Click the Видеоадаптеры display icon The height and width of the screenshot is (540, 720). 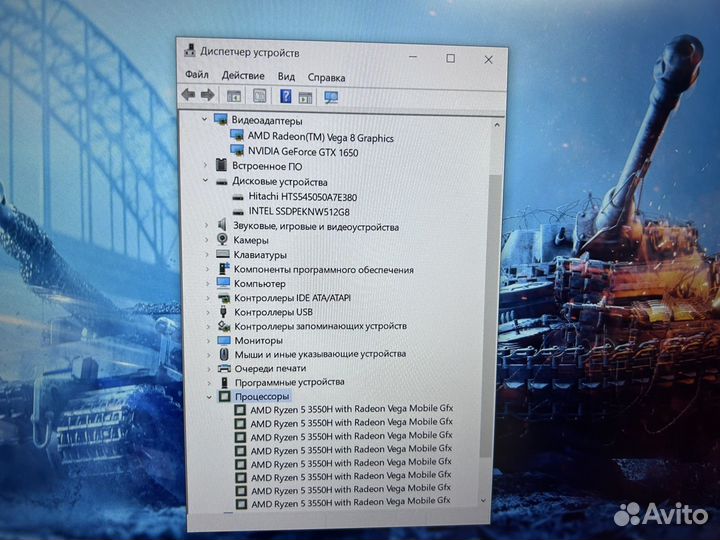[221, 119]
